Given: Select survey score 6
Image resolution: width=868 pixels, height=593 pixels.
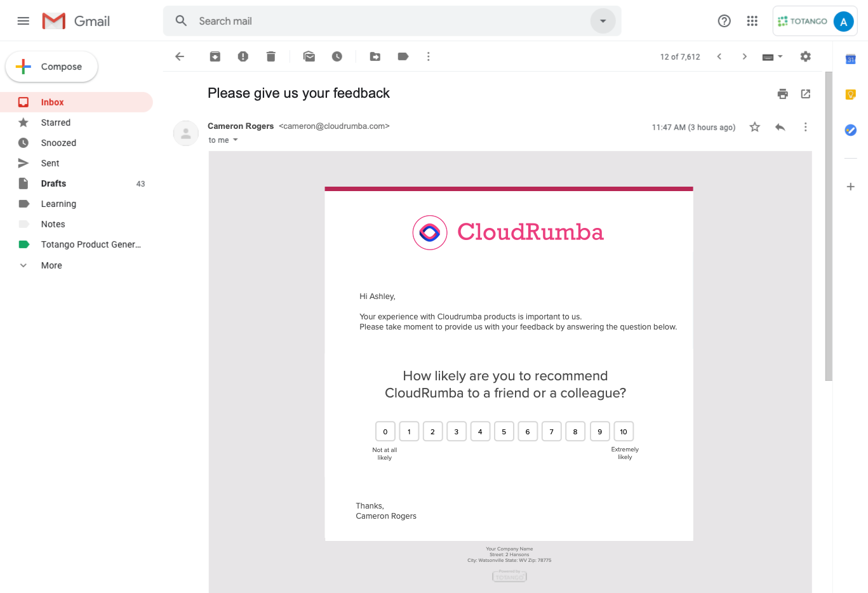Looking at the screenshot, I should tap(528, 432).
